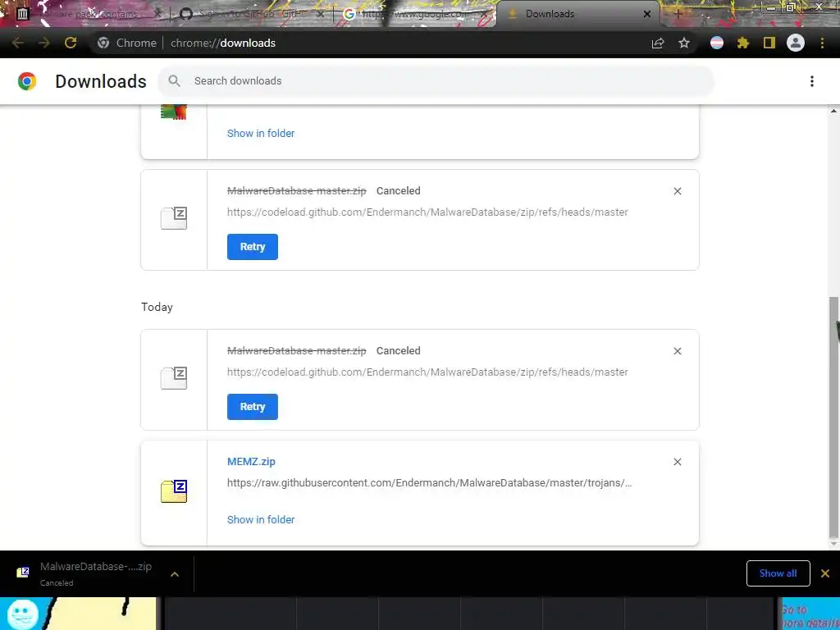Click the Today section heading
Screen dimensions: 840x630
(157, 307)
